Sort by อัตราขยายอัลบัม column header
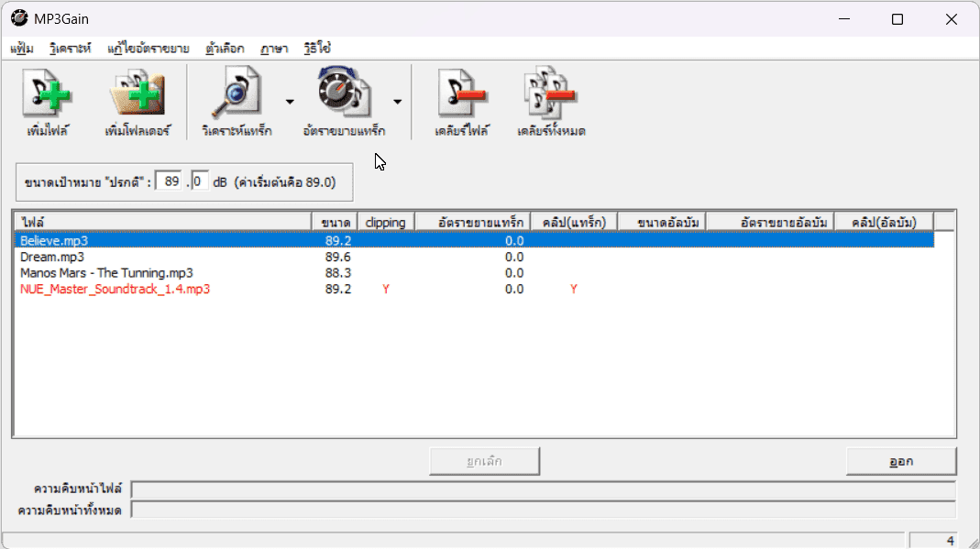980x549 pixels. pyautogui.click(x=770, y=223)
